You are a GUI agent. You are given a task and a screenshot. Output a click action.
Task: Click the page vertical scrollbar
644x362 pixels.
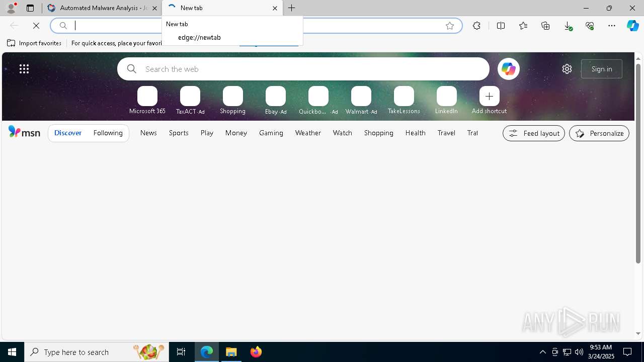pos(638,163)
